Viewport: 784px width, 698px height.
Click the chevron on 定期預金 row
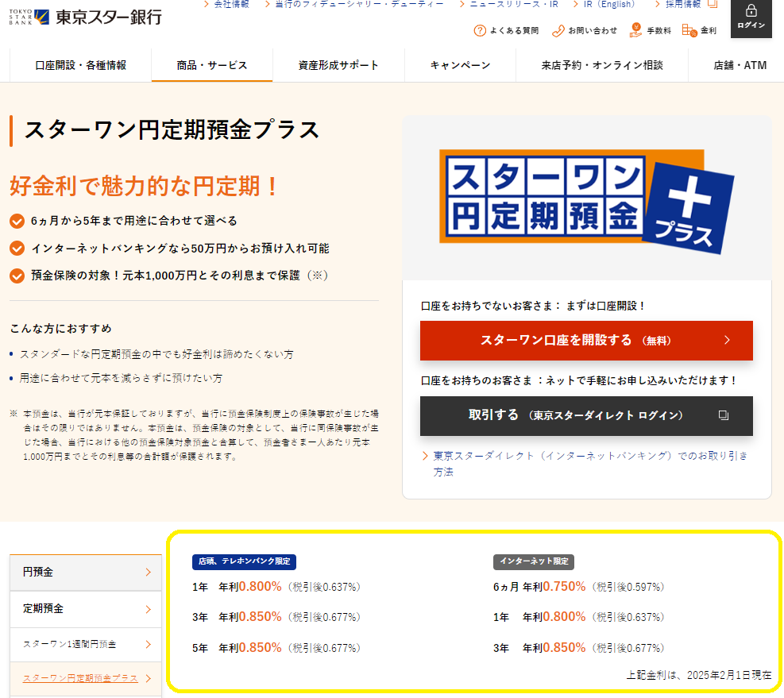[x=148, y=609]
